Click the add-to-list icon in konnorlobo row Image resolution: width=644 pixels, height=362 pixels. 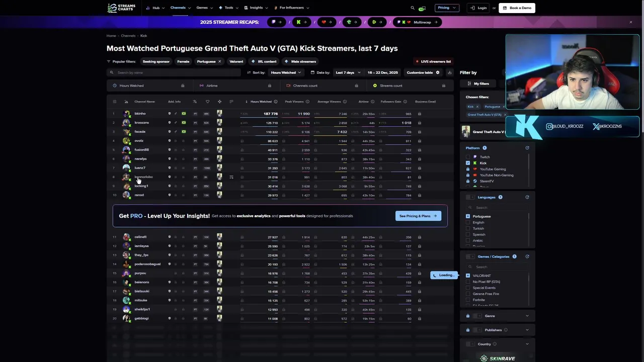click(231, 177)
